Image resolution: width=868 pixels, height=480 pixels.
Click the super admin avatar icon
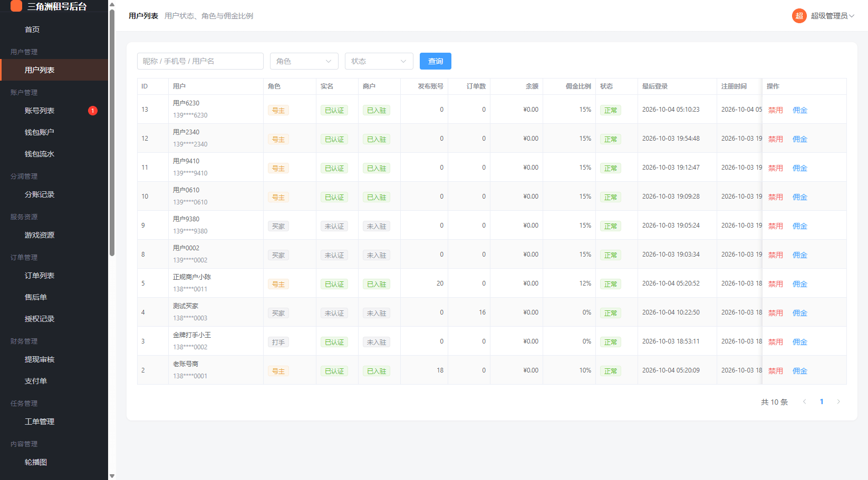799,16
